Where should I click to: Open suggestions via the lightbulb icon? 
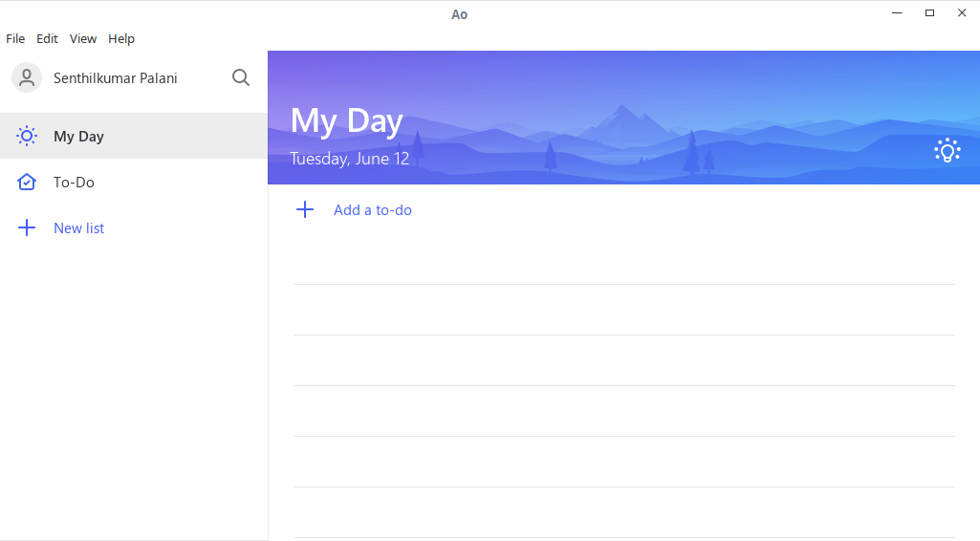(x=947, y=150)
